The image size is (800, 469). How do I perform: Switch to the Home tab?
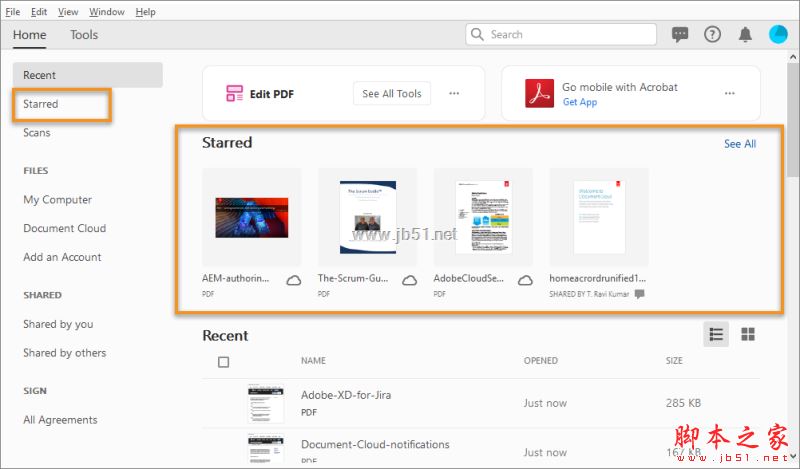[30, 35]
